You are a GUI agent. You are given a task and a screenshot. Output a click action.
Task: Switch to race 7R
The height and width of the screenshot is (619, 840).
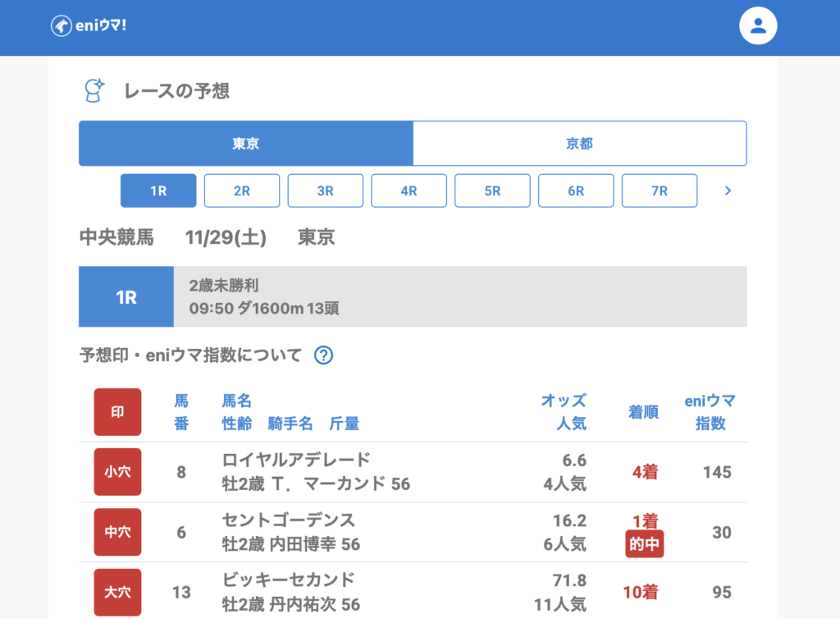(x=660, y=190)
